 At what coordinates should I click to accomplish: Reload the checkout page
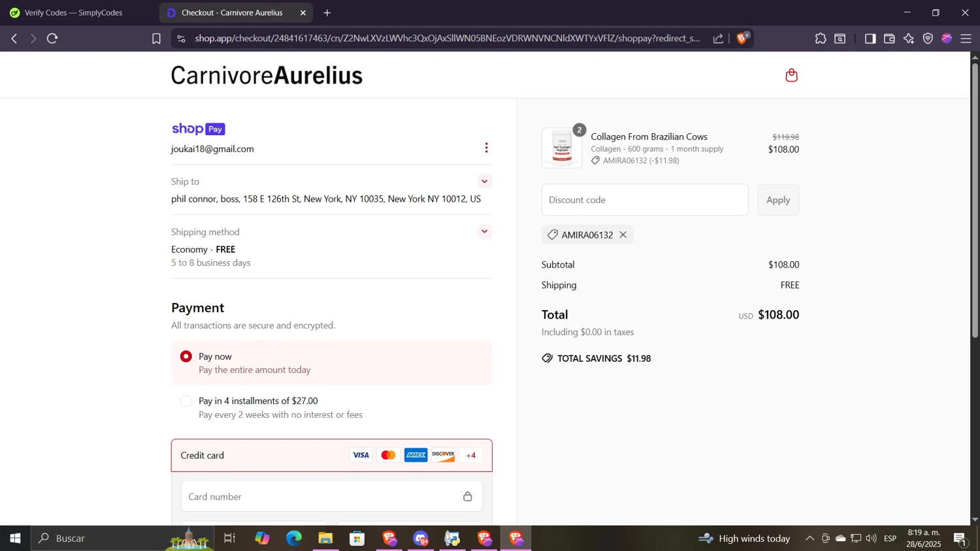pos(52,39)
